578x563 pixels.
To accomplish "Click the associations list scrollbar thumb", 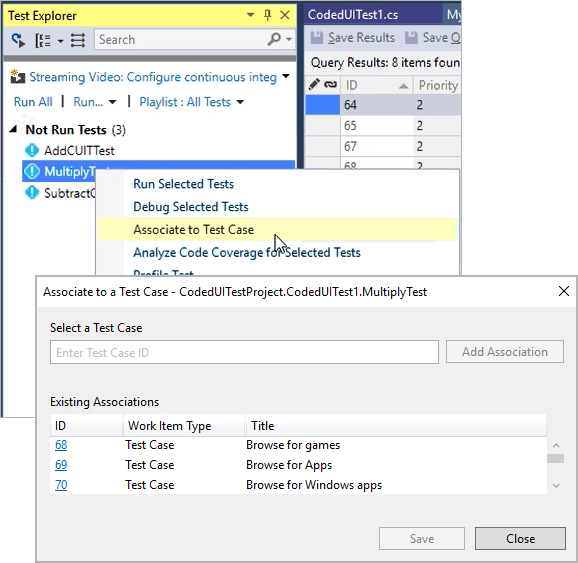I will [x=556, y=458].
